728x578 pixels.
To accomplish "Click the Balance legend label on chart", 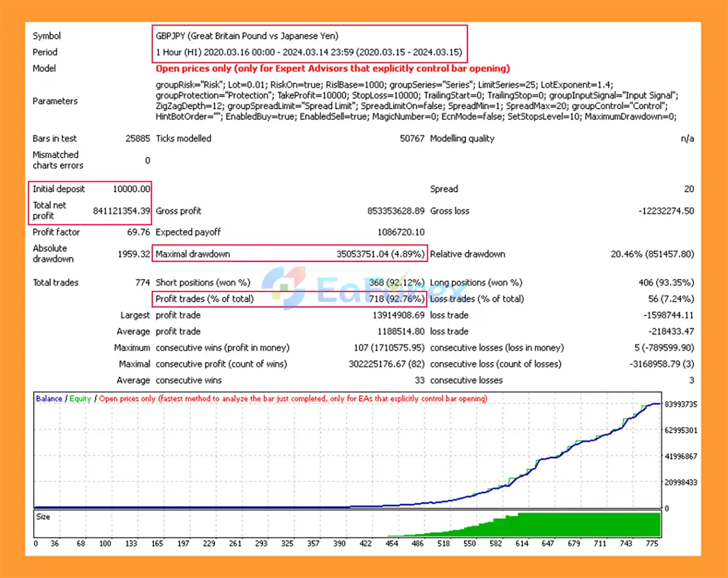I will coord(49,399).
